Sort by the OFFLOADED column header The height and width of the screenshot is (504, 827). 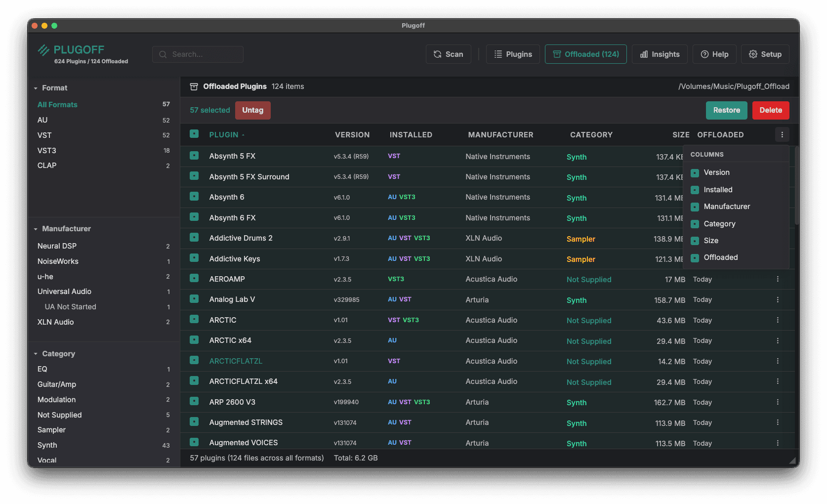pos(720,135)
